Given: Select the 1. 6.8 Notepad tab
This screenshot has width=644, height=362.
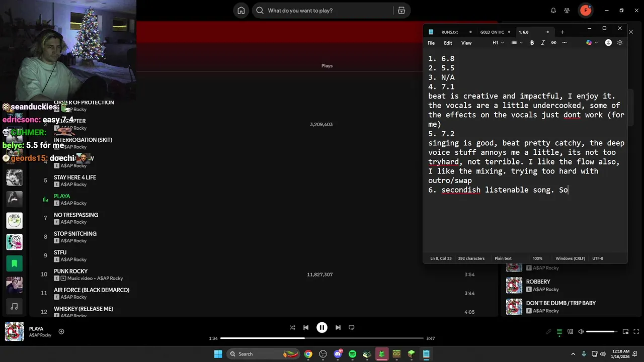Looking at the screenshot, I should (523, 32).
